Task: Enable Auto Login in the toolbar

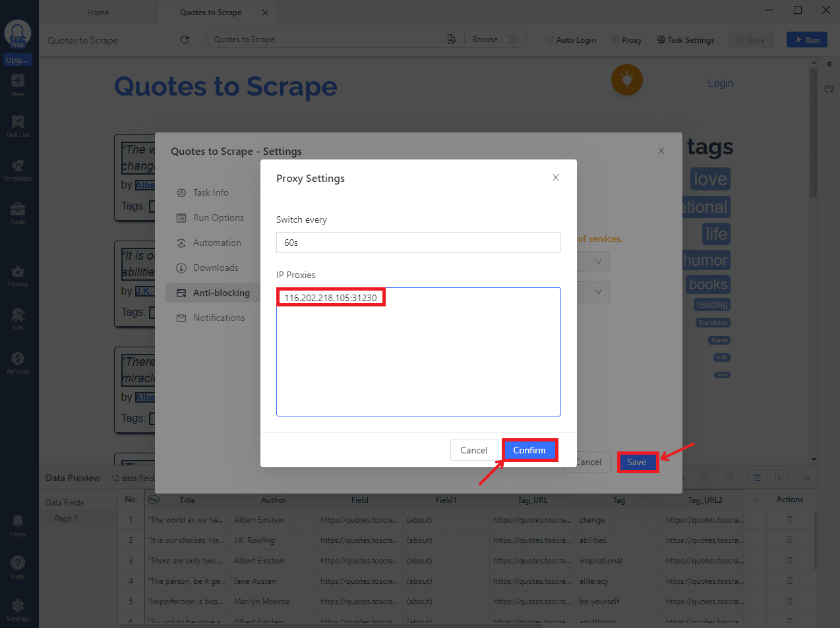Action: click(570, 40)
